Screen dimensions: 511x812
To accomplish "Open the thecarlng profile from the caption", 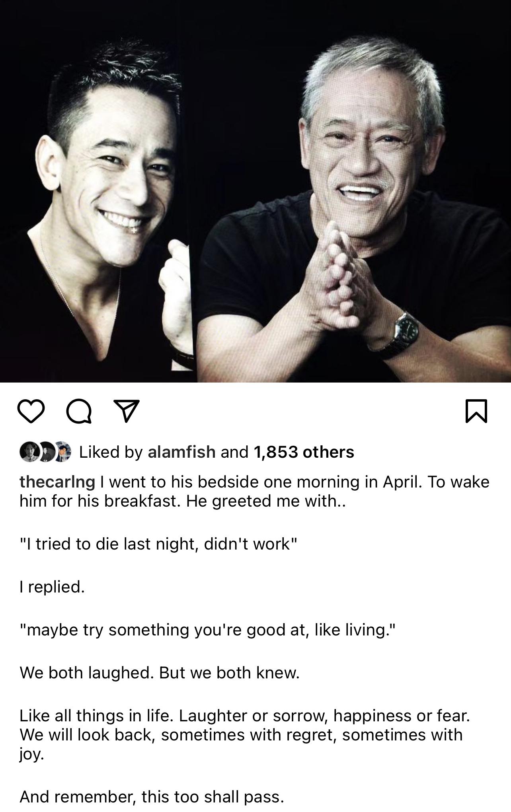I will (x=57, y=482).
